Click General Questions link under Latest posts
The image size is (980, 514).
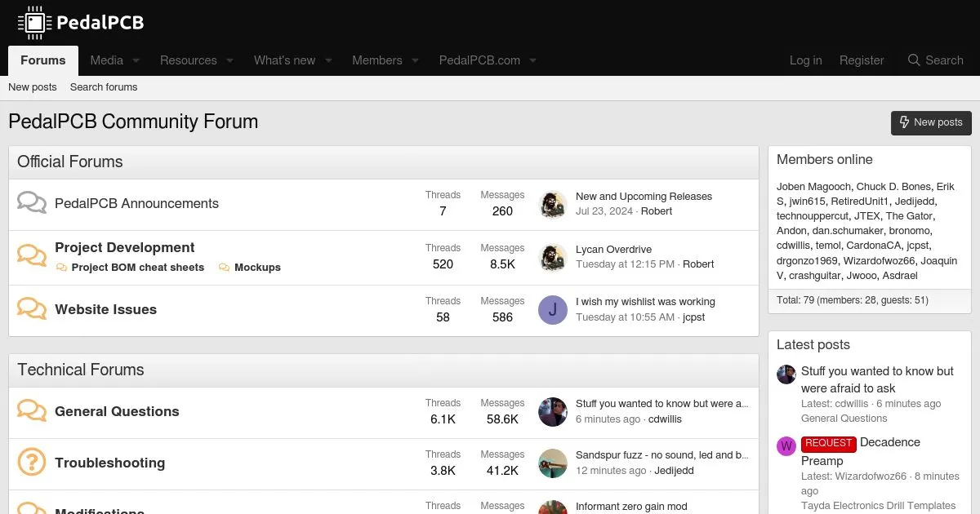click(844, 419)
